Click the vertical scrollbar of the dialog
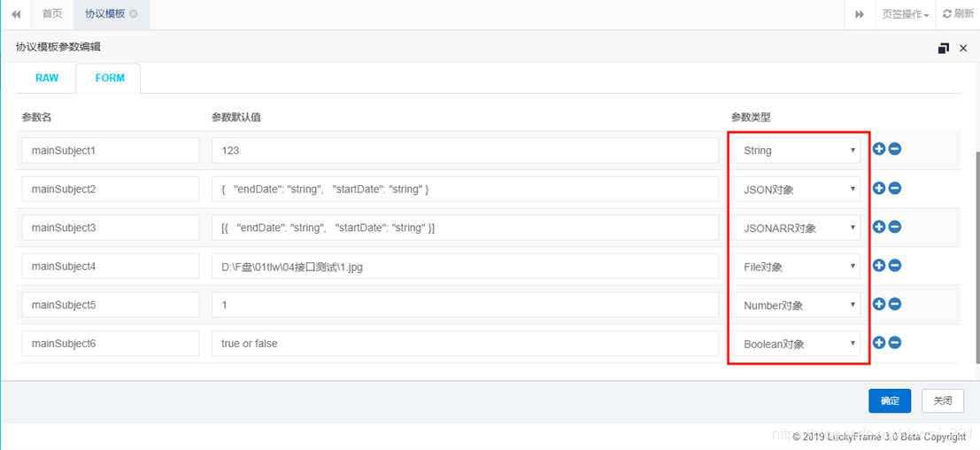 pos(976,256)
